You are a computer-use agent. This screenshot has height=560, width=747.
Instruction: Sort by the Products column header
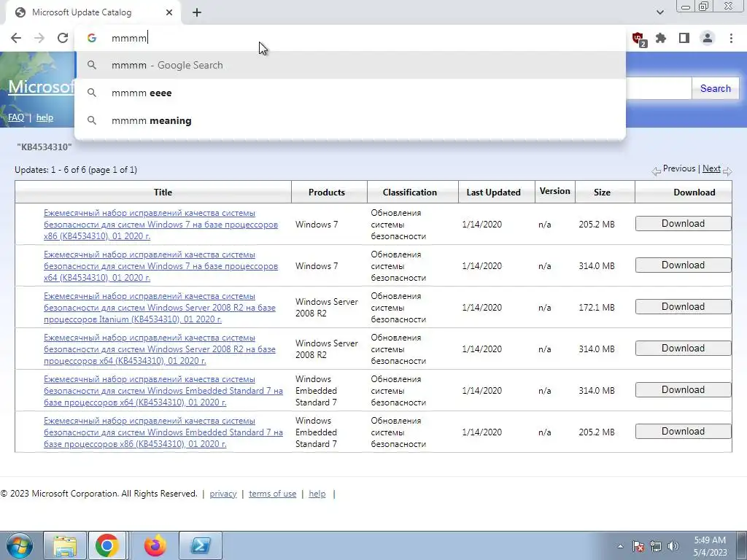tap(326, 192)
